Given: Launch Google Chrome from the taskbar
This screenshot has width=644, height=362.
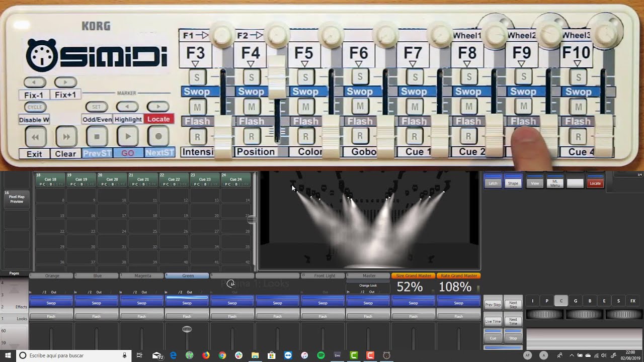Looking at the screenshot, I should coord(222,355).
